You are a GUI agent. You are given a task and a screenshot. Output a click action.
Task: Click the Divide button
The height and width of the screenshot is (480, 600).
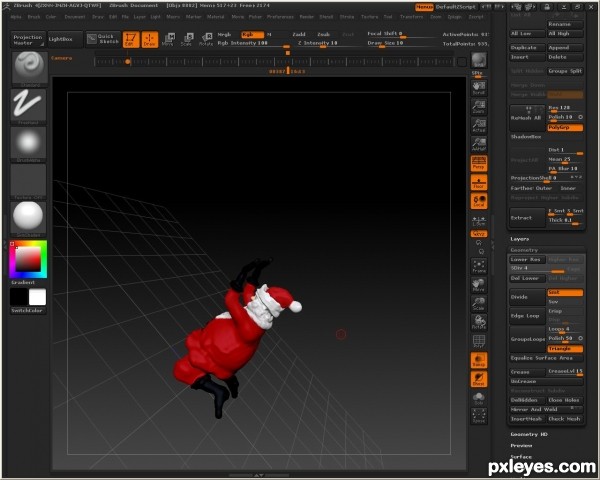[527, 297]
